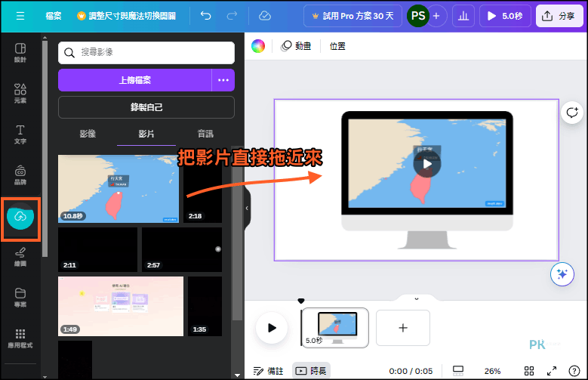Play the video on the canvas monitor
588x380 pixels.
pos(427,164)
